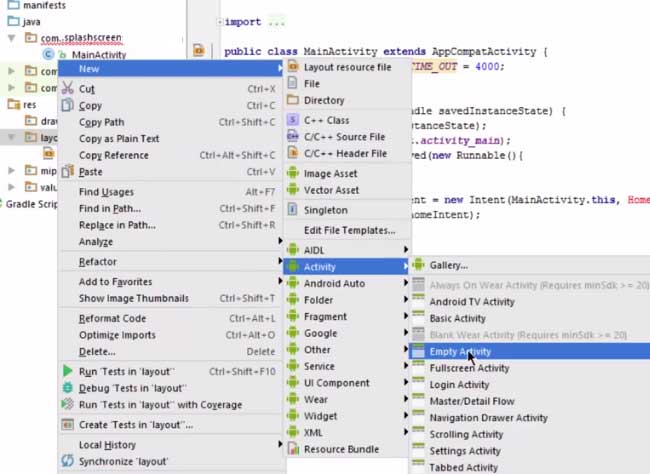Viewport: 650px width, 474px height.
Task: Click Optimize Imports
Action: pyautogui.click(x=172, y=335)
